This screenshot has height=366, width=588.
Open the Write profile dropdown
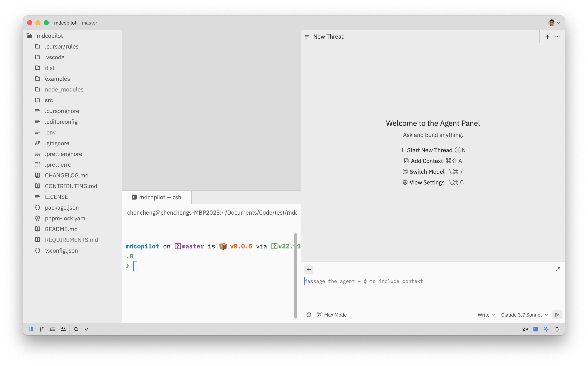tap(486, 315)
